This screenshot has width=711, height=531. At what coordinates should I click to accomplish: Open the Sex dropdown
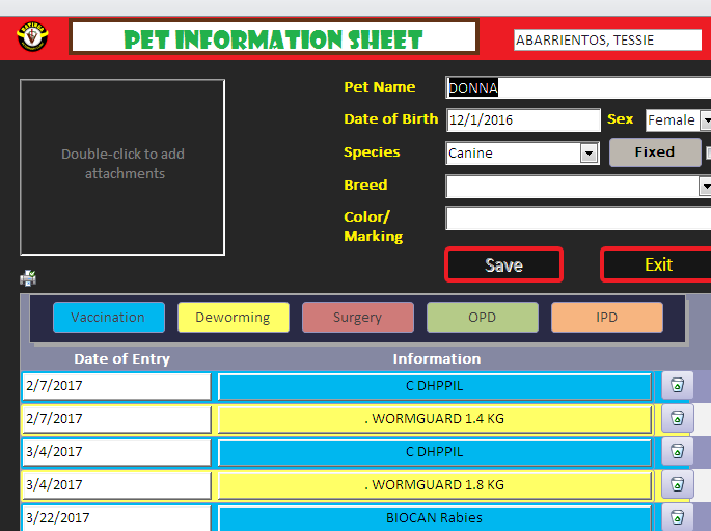(705, 120)
